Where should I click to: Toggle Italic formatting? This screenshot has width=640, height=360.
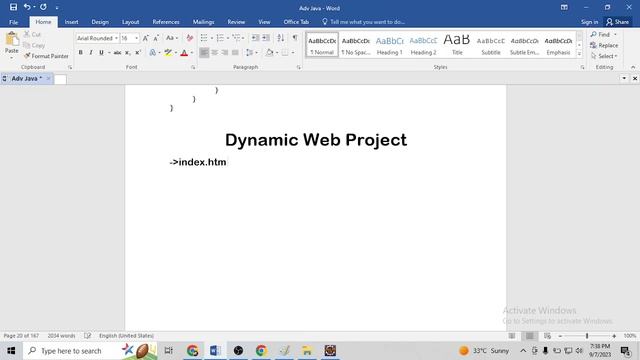[91, 53]
